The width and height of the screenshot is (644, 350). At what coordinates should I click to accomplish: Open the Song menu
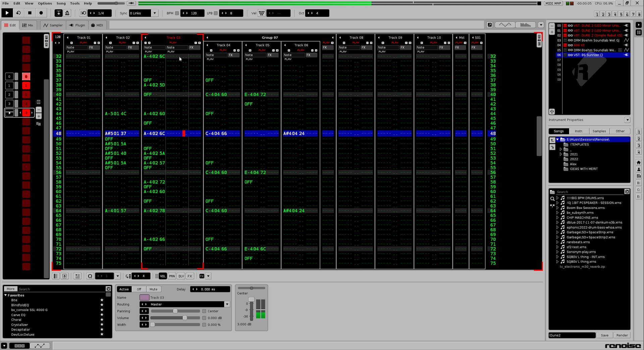(61, 3)
